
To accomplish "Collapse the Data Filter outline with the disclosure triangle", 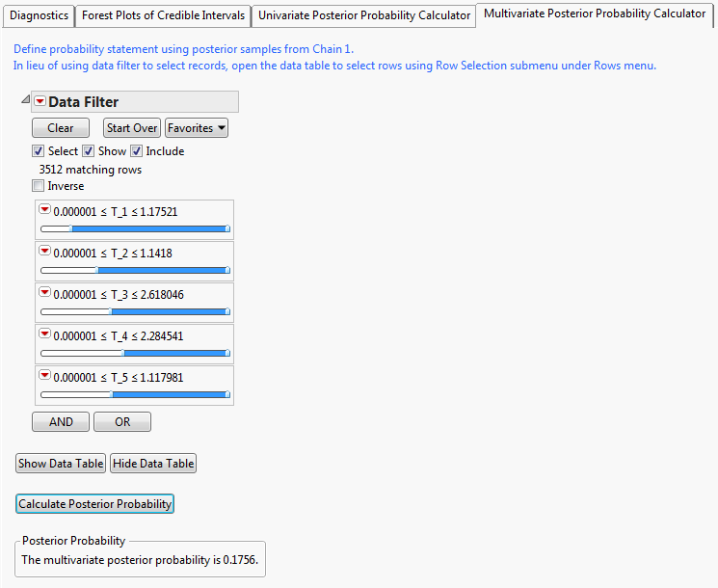I will (x=25, y=101).
